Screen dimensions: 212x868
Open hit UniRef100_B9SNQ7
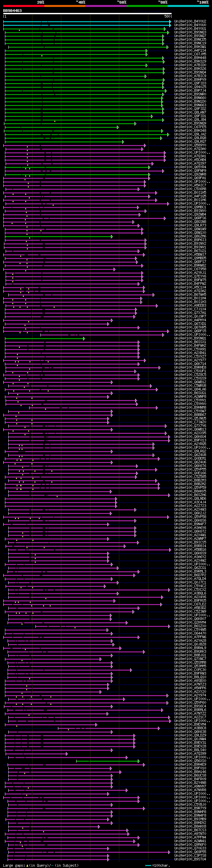pyautogui.click(x=190, y=36)
